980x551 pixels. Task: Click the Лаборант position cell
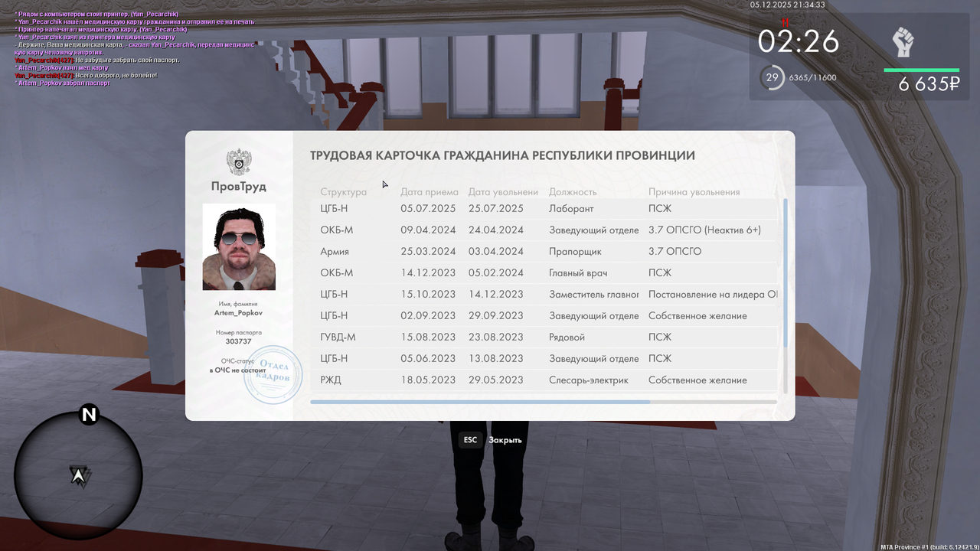571,208
